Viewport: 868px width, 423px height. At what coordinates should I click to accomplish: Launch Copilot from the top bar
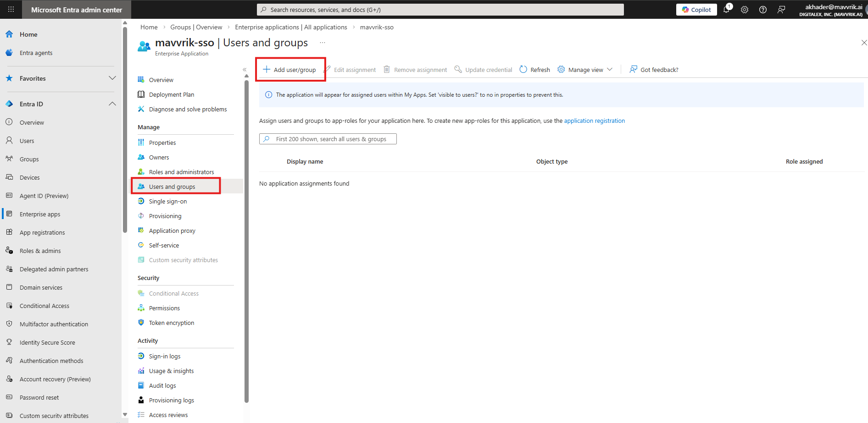pyautogui.click(x=696, y=10)
